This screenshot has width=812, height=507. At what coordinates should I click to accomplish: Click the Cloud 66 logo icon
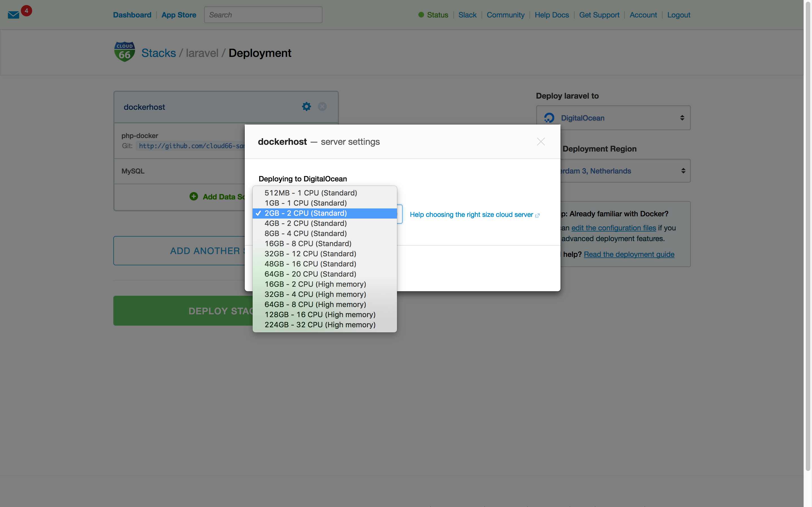pos(124,52)
